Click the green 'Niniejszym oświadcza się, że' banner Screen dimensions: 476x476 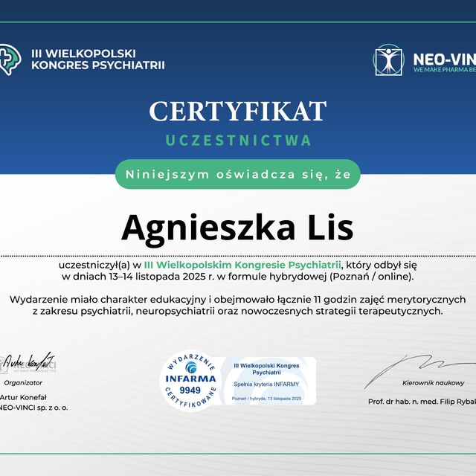pos(238,174)
